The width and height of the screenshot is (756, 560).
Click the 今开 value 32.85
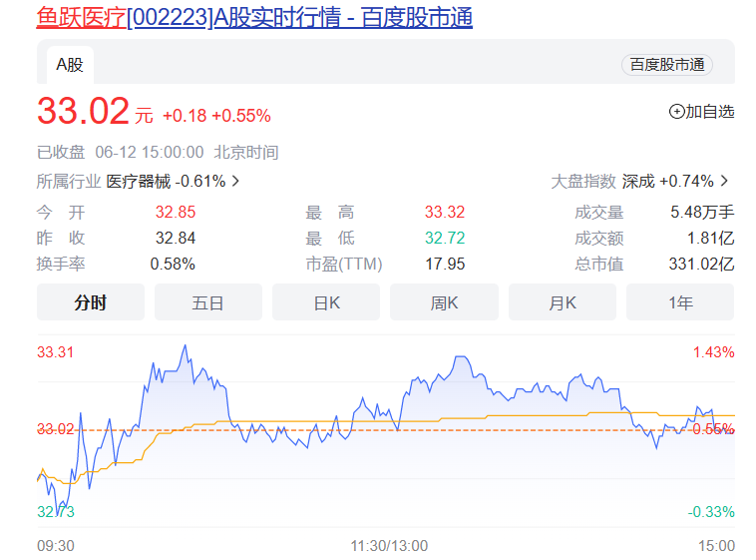pos(176,212)
